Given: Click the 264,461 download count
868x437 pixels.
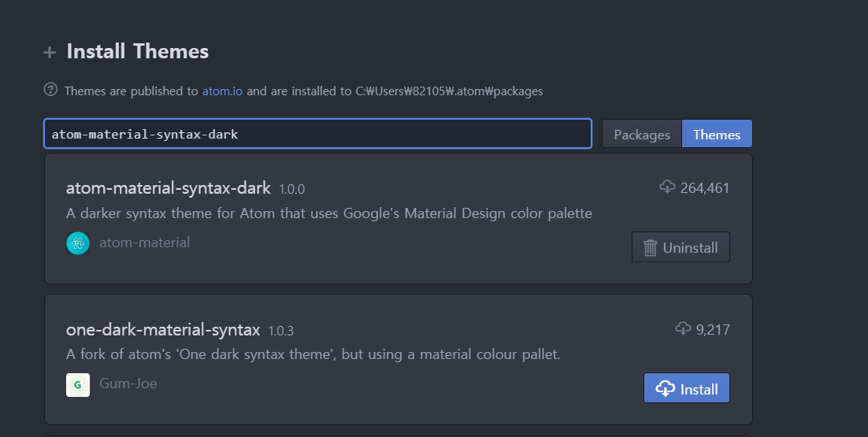Looking at the screenshot, I should pos(705,188).
